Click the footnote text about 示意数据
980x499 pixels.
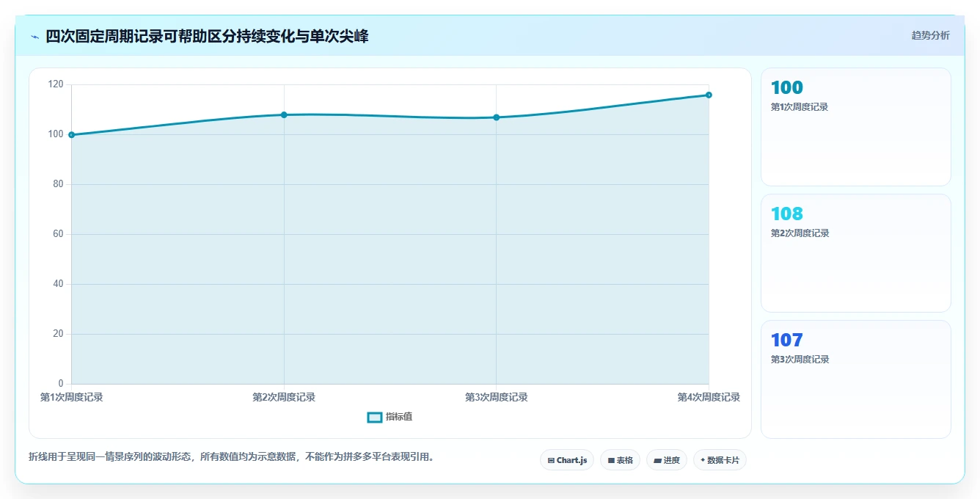coord(233,456)
